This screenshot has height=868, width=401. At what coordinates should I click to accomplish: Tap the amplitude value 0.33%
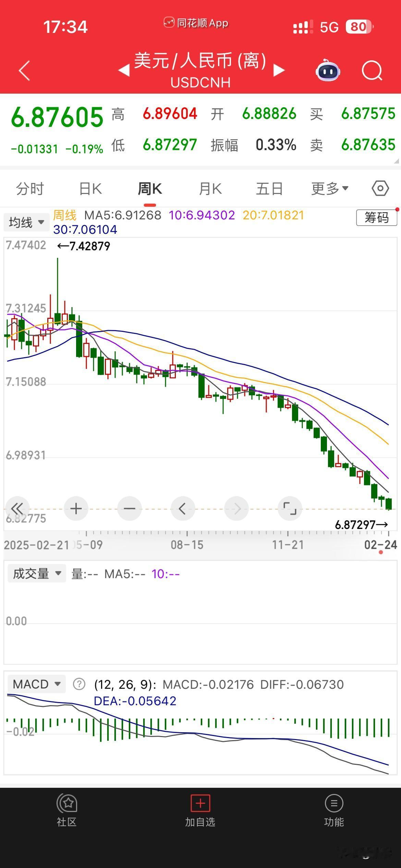[276, 145]
